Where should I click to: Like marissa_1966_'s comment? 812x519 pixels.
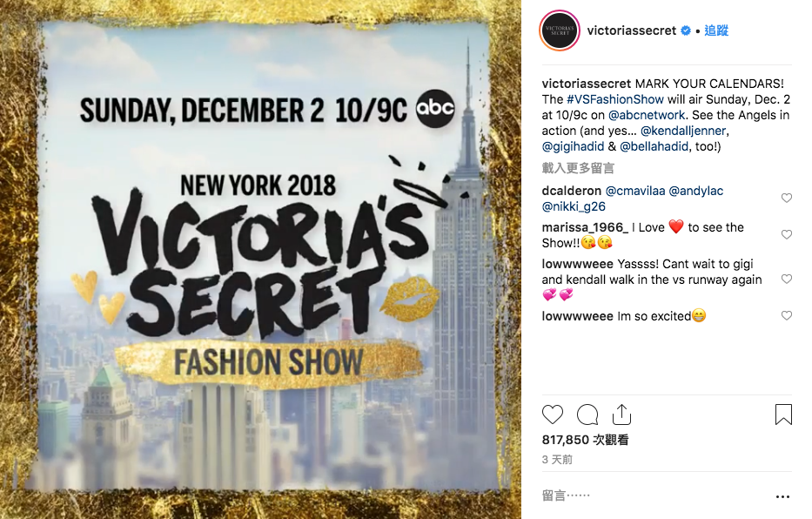(786, 234)
